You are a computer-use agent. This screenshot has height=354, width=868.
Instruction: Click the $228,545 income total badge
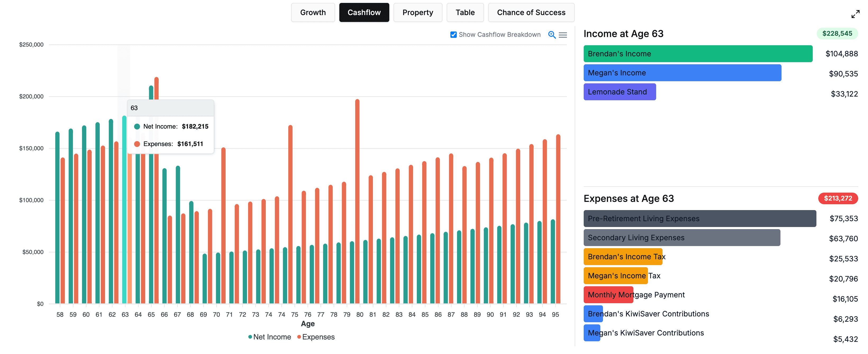[837, 33]
